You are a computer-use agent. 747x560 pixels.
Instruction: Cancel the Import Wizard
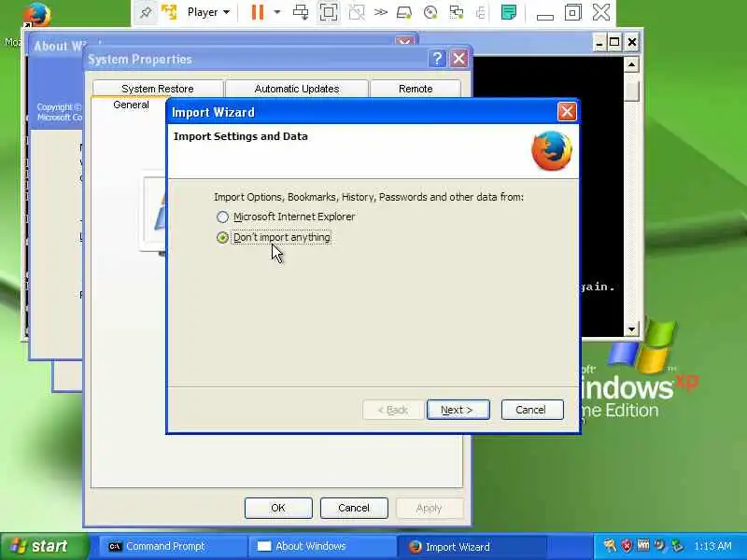coord(532,410)
